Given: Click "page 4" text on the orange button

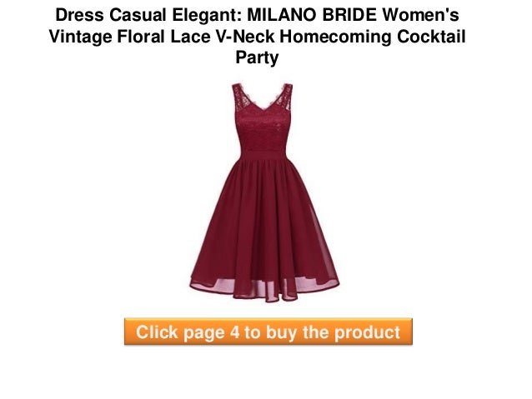Looking at the screenshot, I should point(212,333).
